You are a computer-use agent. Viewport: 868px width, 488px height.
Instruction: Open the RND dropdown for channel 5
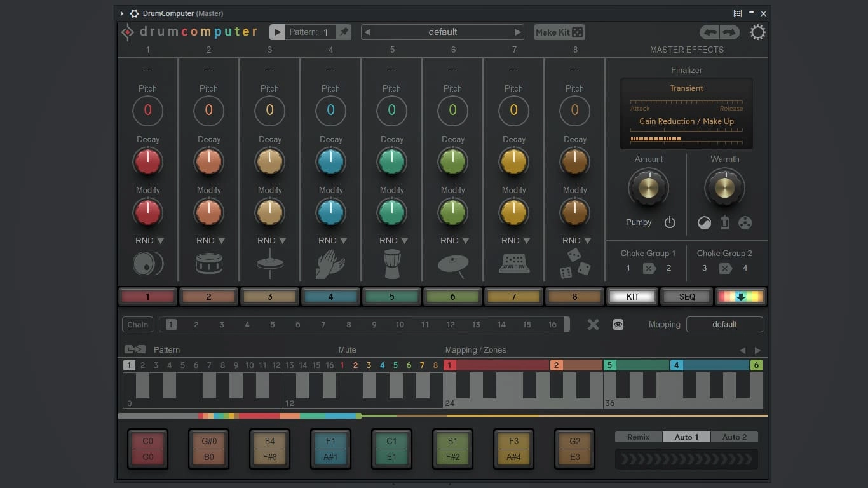click(394, 241)
